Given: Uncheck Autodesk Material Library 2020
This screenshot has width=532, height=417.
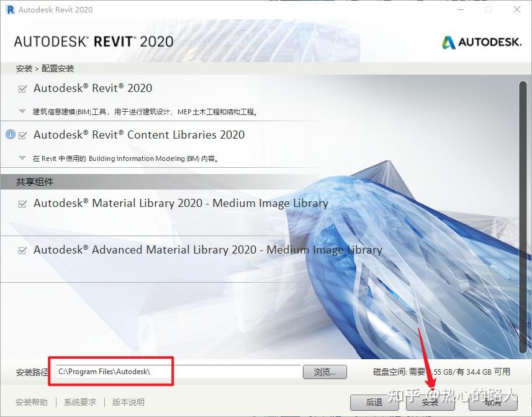Looking at the screenshot, I should pyautogui.click(x=22, y=203).
